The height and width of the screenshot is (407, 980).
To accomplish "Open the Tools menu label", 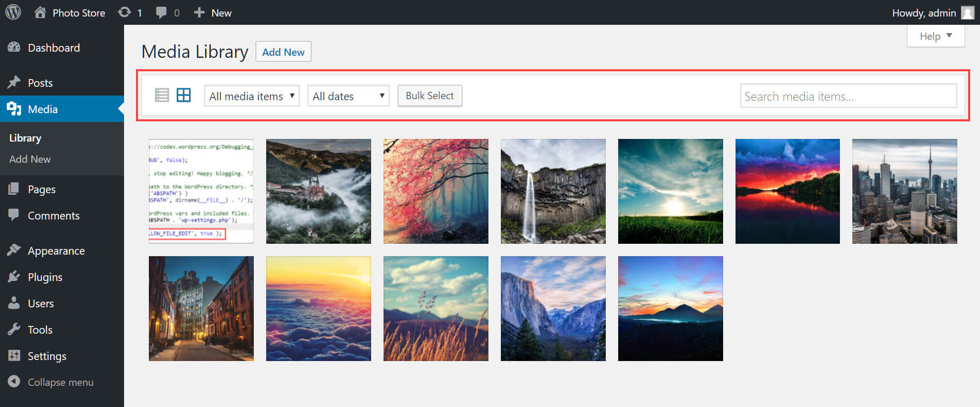I will 40,330.
